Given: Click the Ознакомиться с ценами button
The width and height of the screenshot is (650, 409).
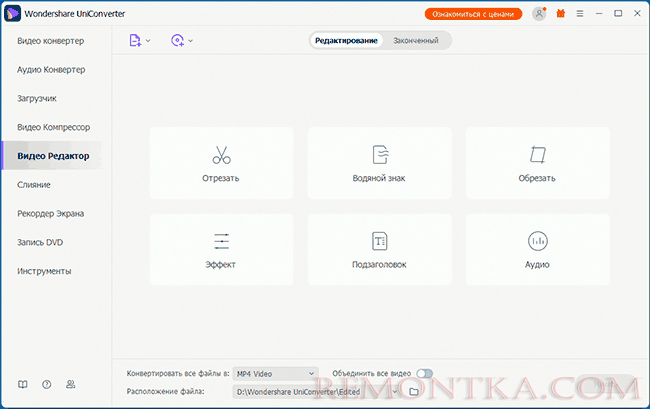Looking at the screenshot, I should [x=473, y=14].
